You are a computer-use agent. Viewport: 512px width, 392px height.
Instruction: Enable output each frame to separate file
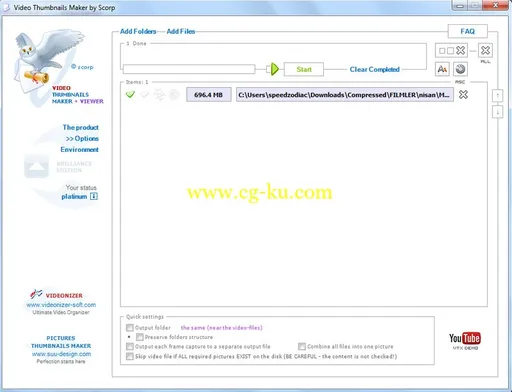130,347
